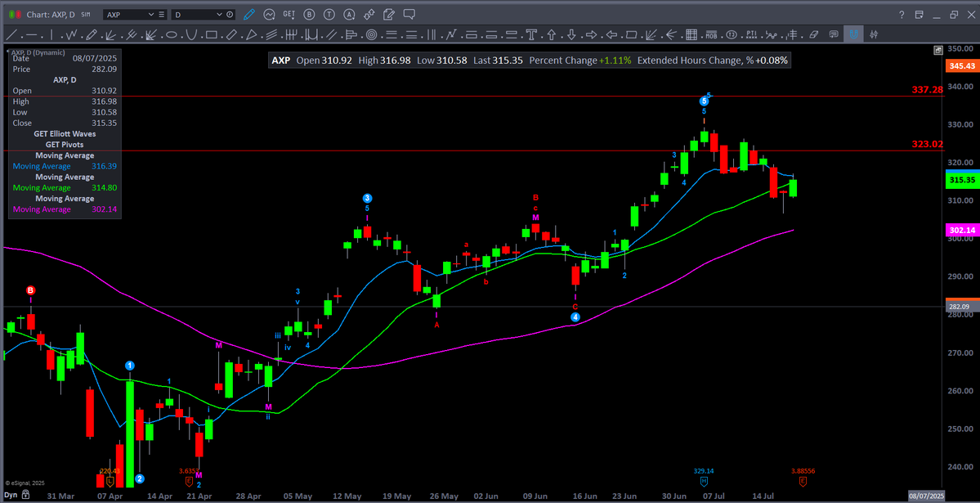
Task: Select the PTI drawing tool
Action: (x=751, y=35)
